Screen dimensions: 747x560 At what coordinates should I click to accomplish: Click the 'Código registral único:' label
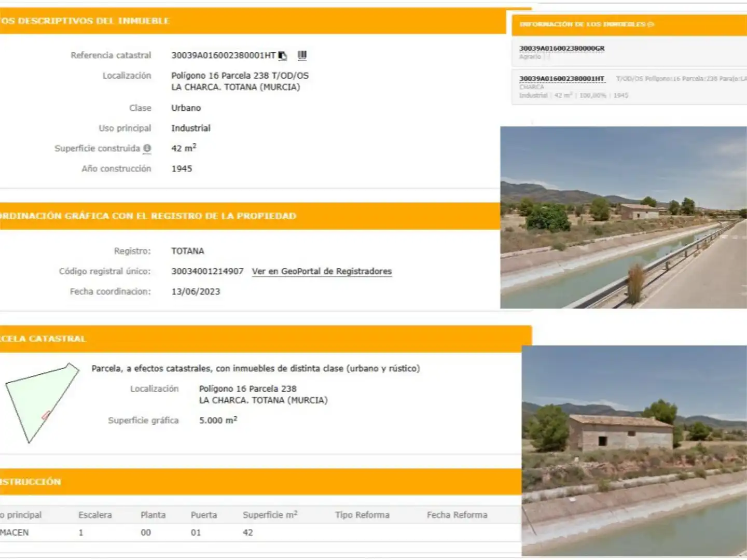105,271
